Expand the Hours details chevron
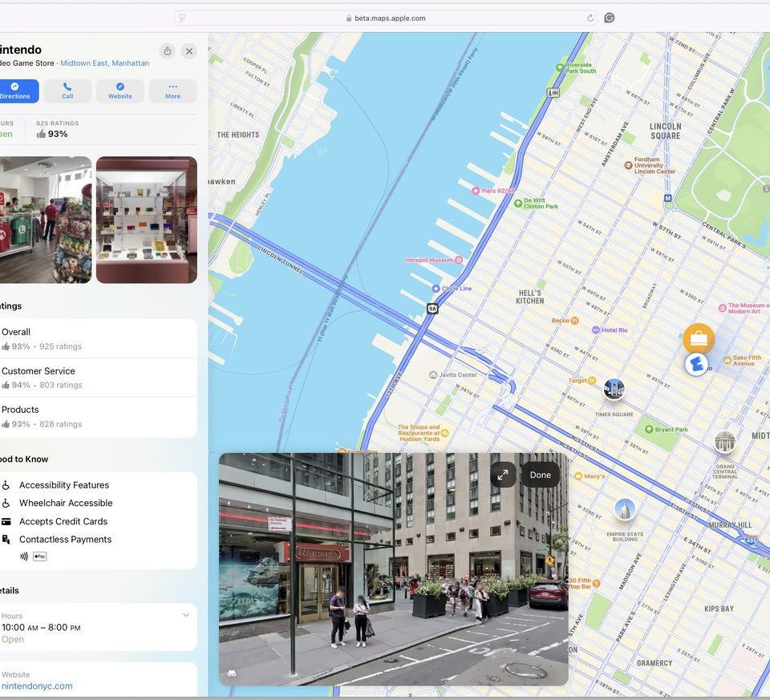Image resolution: width=770 pixels, height=700 pixels. tap(186, 615)
